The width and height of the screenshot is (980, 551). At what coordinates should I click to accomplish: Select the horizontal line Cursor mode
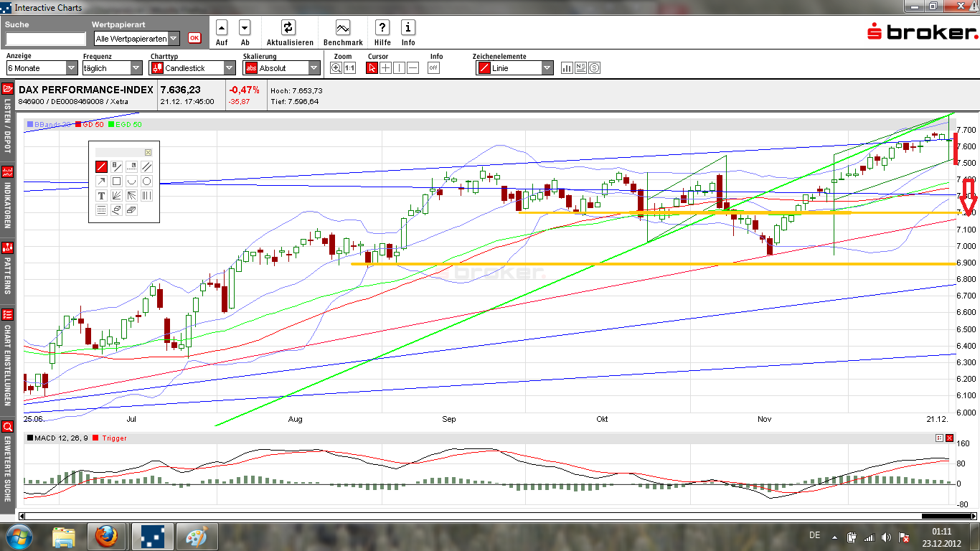coord(413,68)
